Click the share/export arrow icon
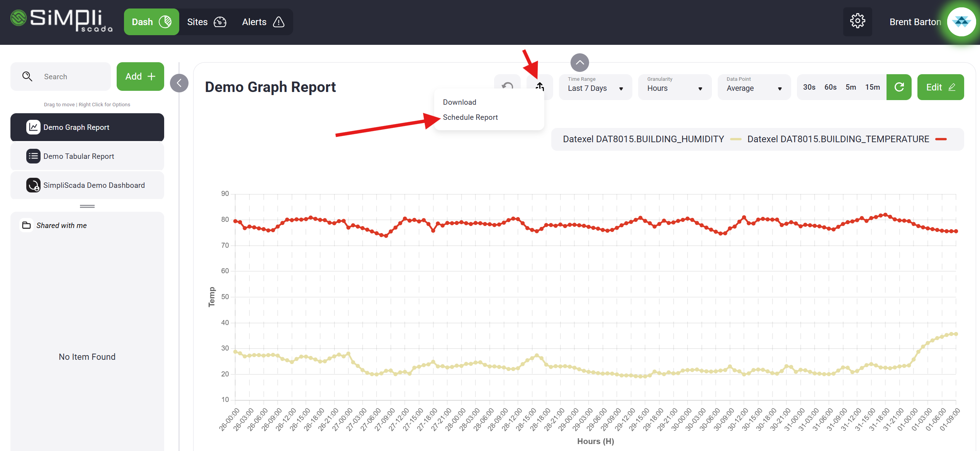 (x=540, y=86)
